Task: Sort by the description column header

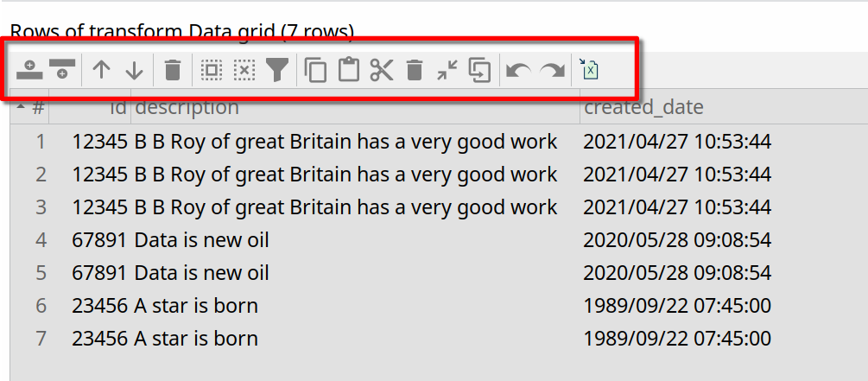Action: pos(187,107)
